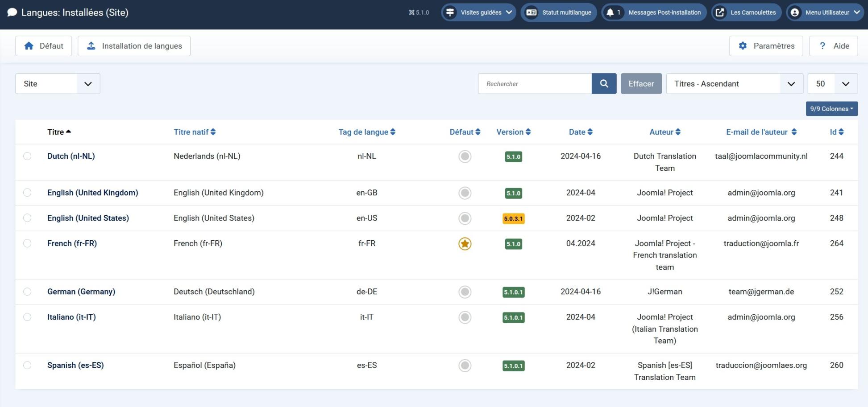The width and height of the screenshot is (868, 407).
Task: Set Spanish (es-ES) as default language icon
Action: [465, 366]
